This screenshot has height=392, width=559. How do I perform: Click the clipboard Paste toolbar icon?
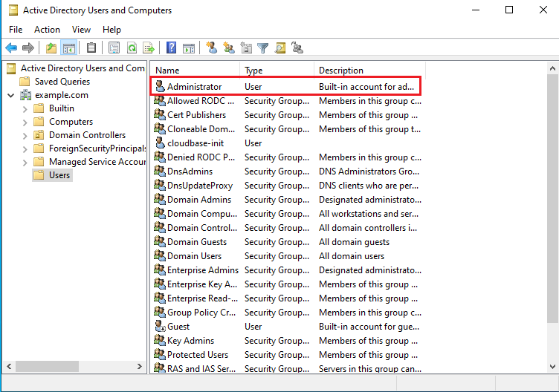tap(91, 48)
